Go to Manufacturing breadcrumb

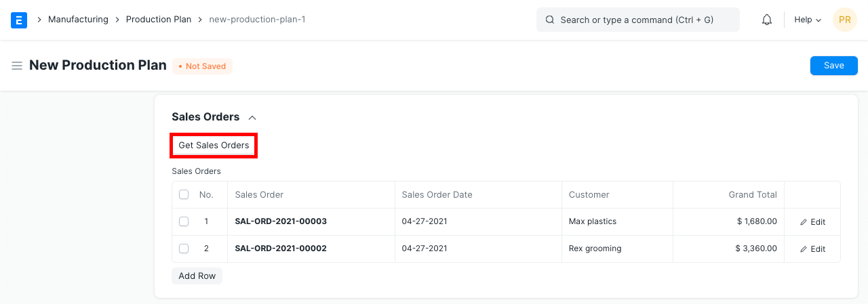click(x=78, y=20)
